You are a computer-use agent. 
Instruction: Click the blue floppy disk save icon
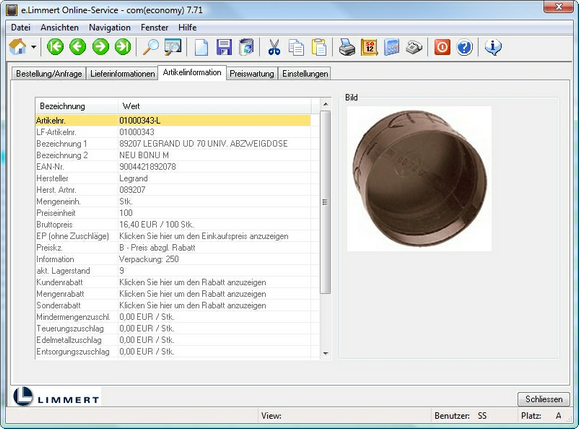click(224, 47)
